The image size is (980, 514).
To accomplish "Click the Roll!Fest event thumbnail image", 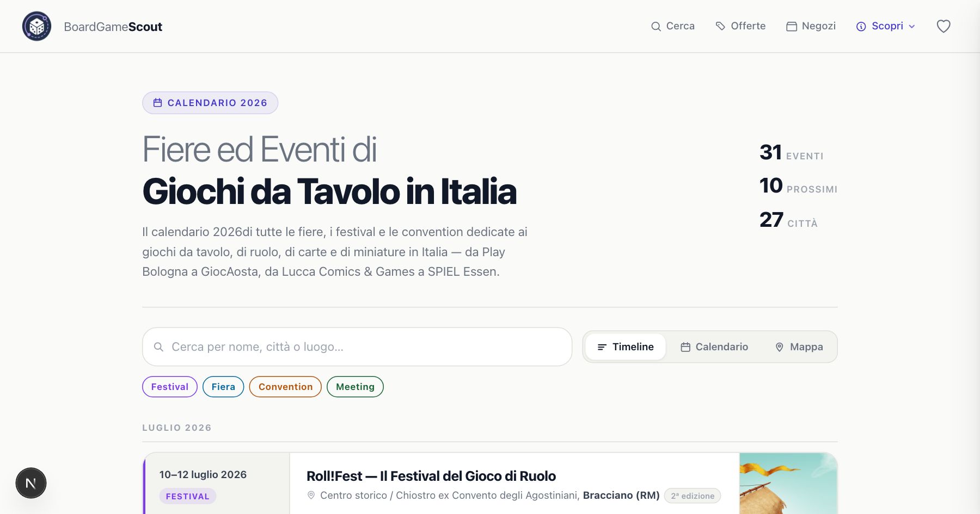I will point(788,484).
